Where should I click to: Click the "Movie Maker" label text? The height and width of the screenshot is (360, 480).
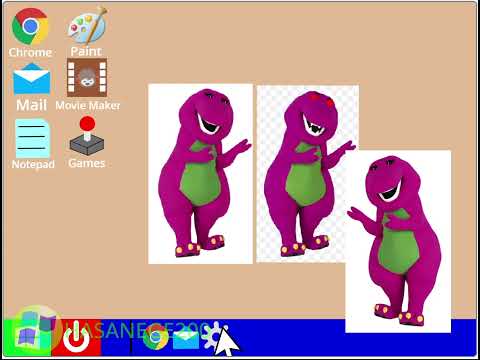(88, 106)
